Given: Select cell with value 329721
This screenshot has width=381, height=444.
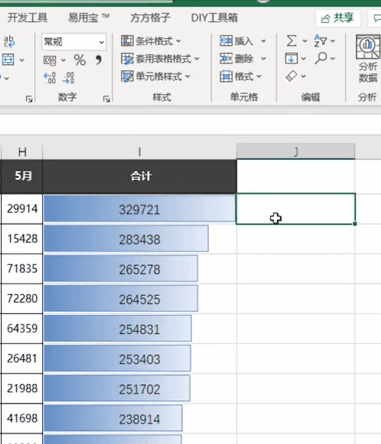Looking at the screenshot, I should point(140,209).
